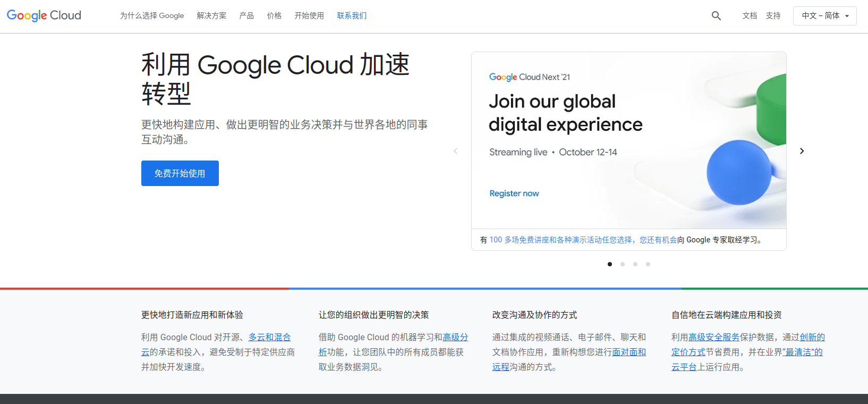Select fourth carousel dot indicator
The width and height of the screenshot is (868, 404).
[648, 264]
